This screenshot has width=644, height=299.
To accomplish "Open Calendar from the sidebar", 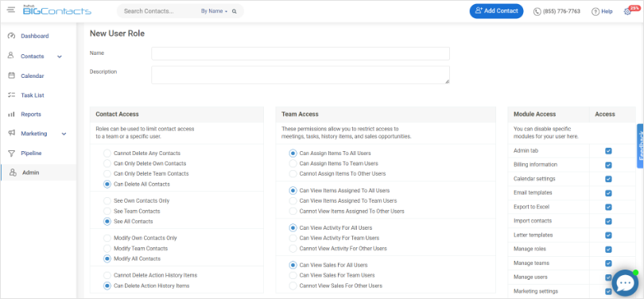I will [x=33, y=76].
